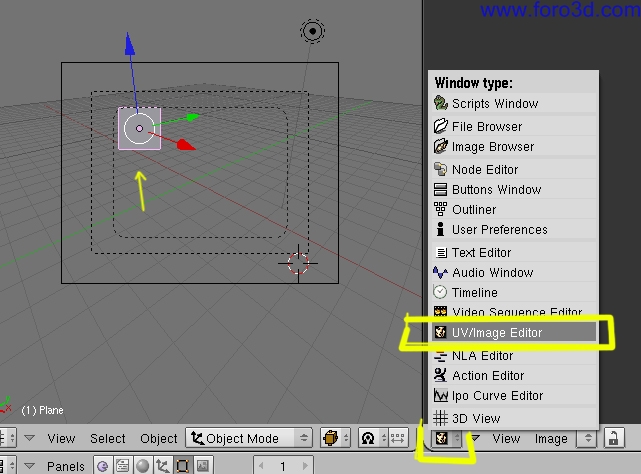Collapse buttons header menus triangle

point(29,466)
